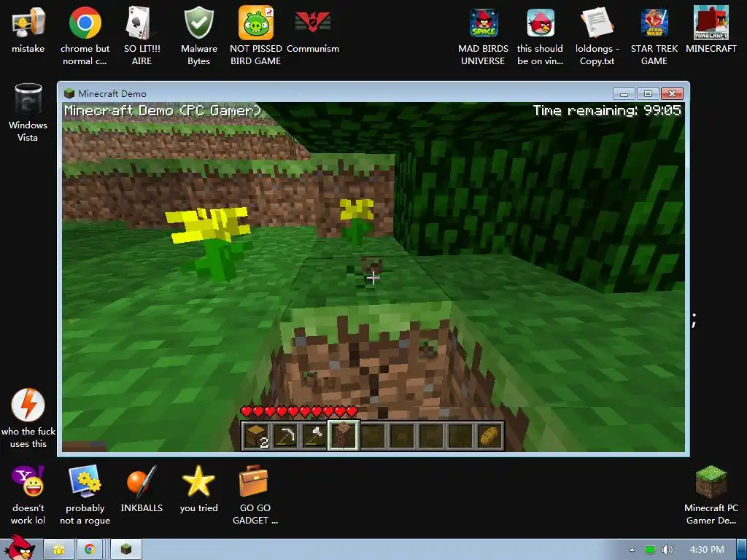Maximize the Minecraft Demo window
Viewport: 747px width, 560px height.
click(x=648, y=93)
